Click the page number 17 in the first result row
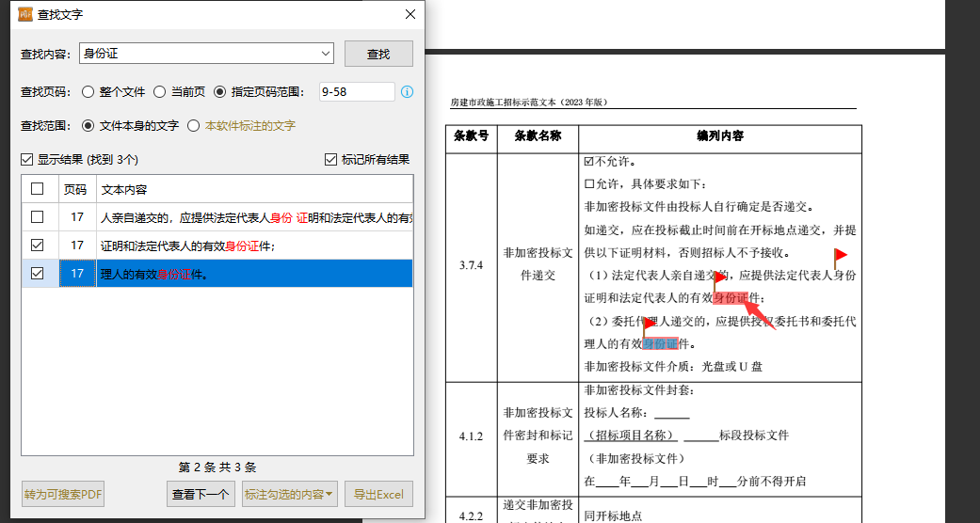Screen dimensions: 980x523 coord(77,217)
